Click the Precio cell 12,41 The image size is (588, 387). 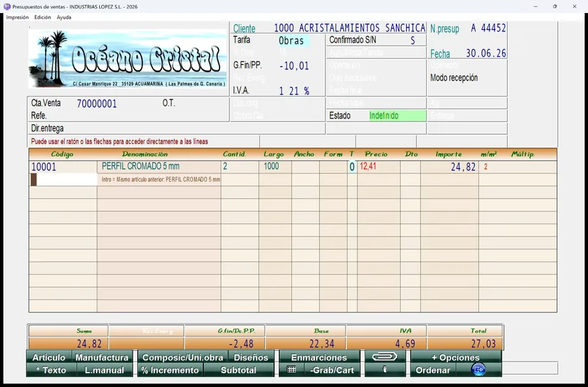(x=378, y=166)
